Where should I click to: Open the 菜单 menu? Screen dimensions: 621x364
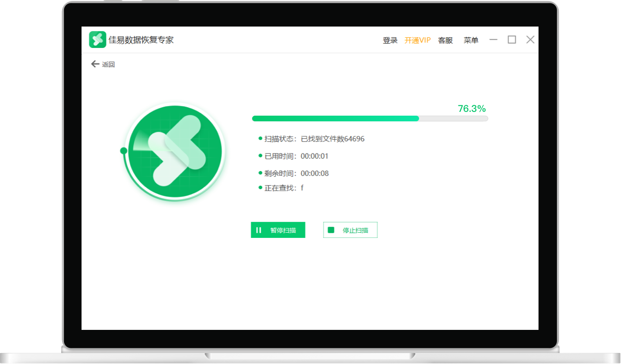(x=471, y=40)
